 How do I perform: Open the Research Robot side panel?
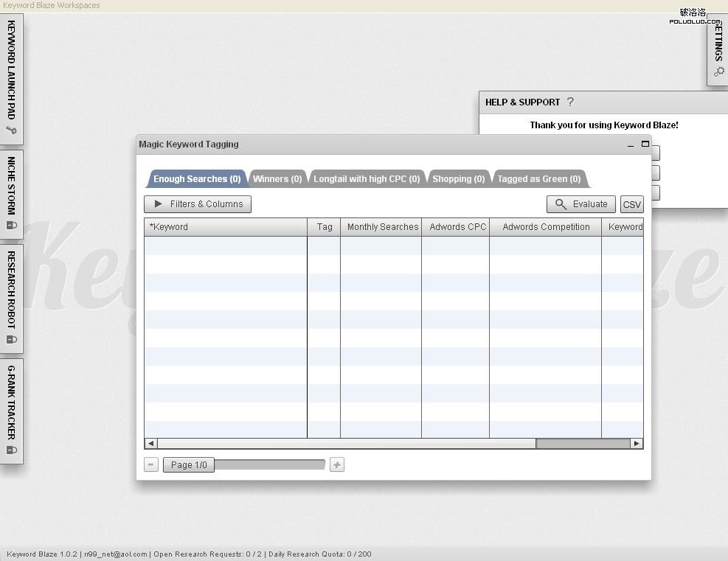11,299
